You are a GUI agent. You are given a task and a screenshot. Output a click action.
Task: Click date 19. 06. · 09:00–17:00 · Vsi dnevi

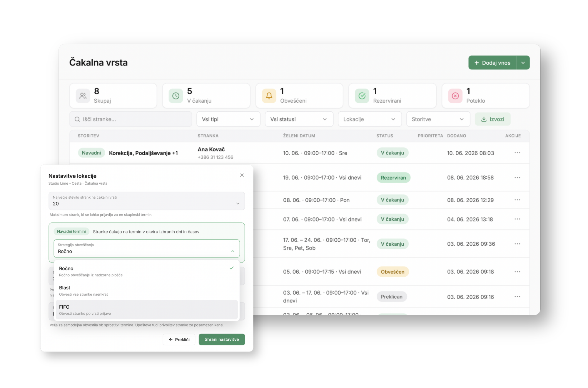pos(322,178)
